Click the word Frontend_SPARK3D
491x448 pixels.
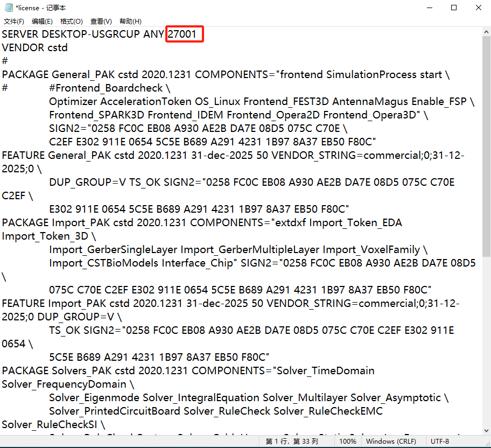pos(97,115)
